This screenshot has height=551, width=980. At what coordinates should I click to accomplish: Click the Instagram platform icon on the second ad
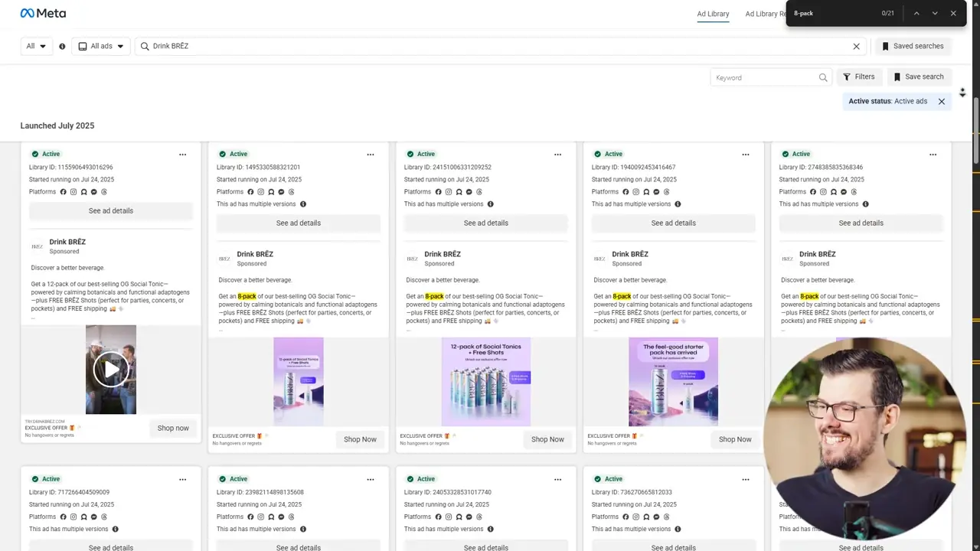[261, 191]
